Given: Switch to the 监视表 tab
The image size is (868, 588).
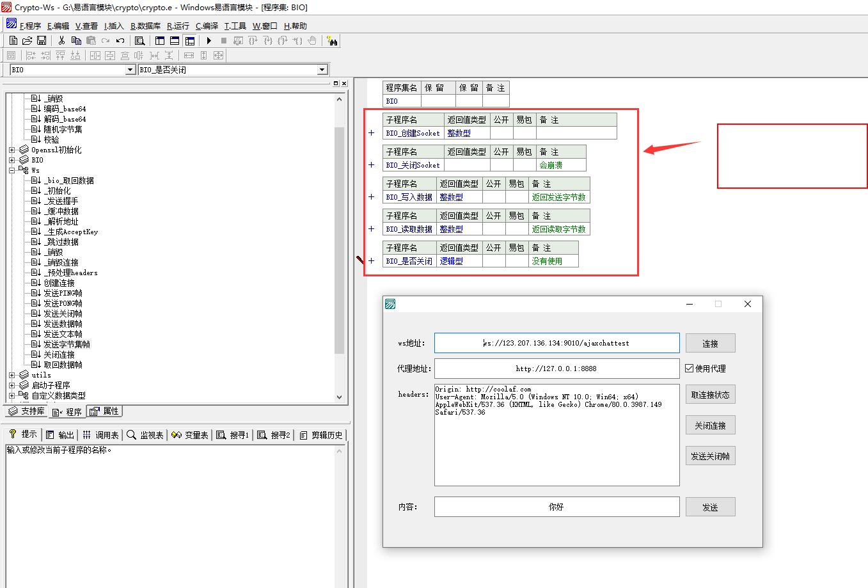Looking at the screenshot, I should 145,434.
